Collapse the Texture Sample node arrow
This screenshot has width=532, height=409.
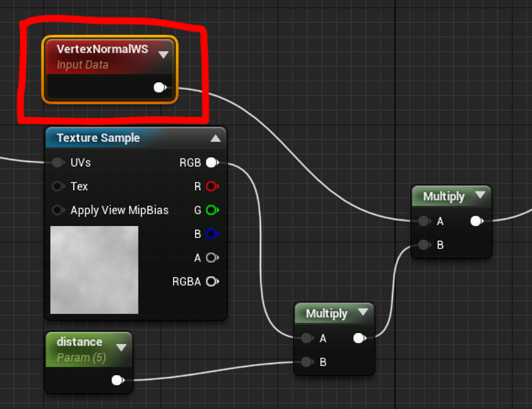(x=216, y=139)
